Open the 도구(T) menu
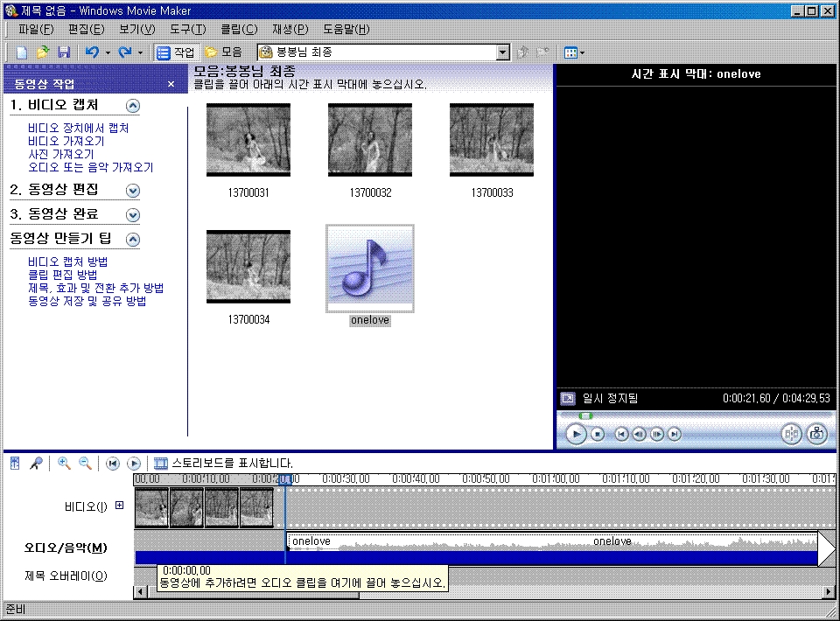Viewport: 840px width, 621px height. [188, 29]
